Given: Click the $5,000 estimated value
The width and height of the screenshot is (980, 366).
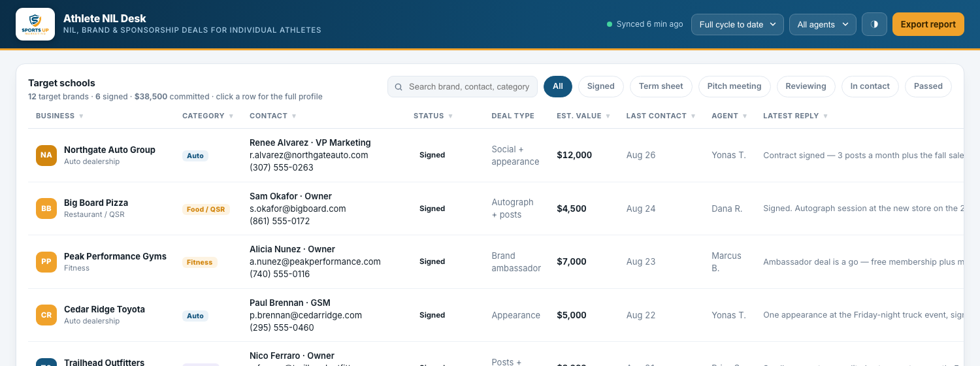Looking at the screenshot, I should [x=572, y=315].
